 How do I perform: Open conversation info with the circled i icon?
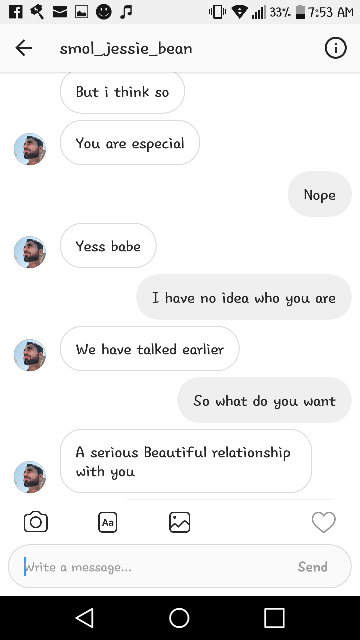[336, 48]
